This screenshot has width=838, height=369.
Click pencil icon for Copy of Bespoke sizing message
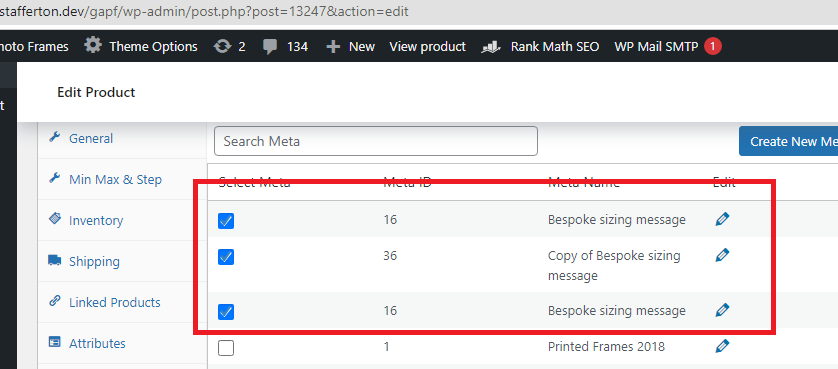[722, 255]
